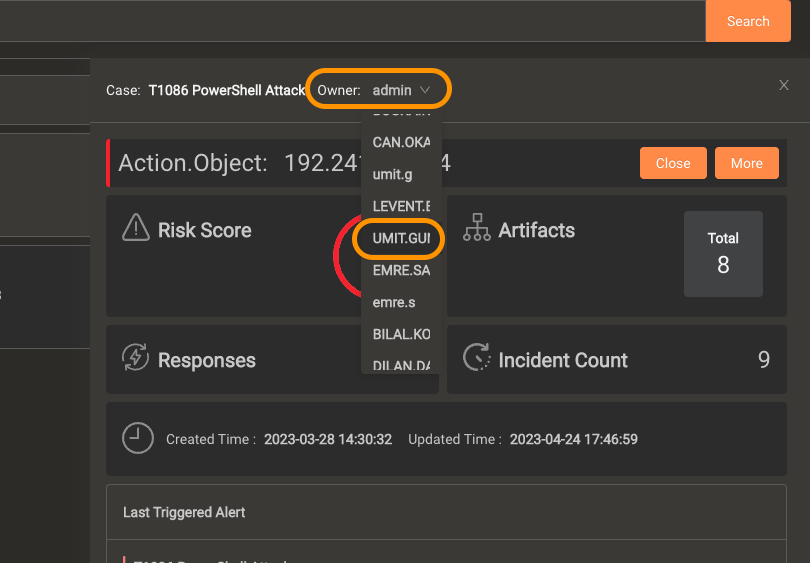Pick BILAL.KO from the owner list
This screenshot has width=810, height=563.
pos(401,335)
